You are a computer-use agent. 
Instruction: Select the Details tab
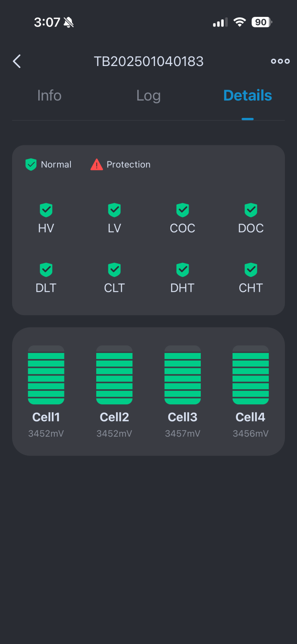pyautogui.click(x=248, y=96)
